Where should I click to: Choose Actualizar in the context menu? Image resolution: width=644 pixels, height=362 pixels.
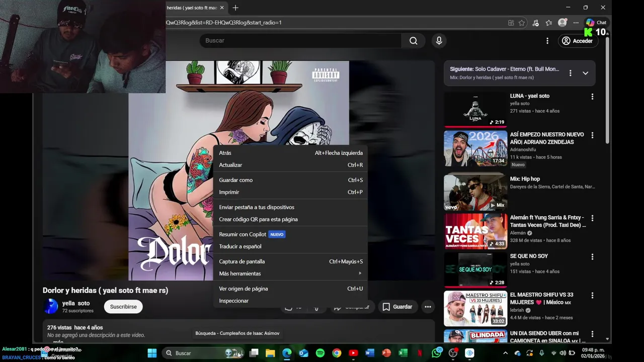(290, 165)
